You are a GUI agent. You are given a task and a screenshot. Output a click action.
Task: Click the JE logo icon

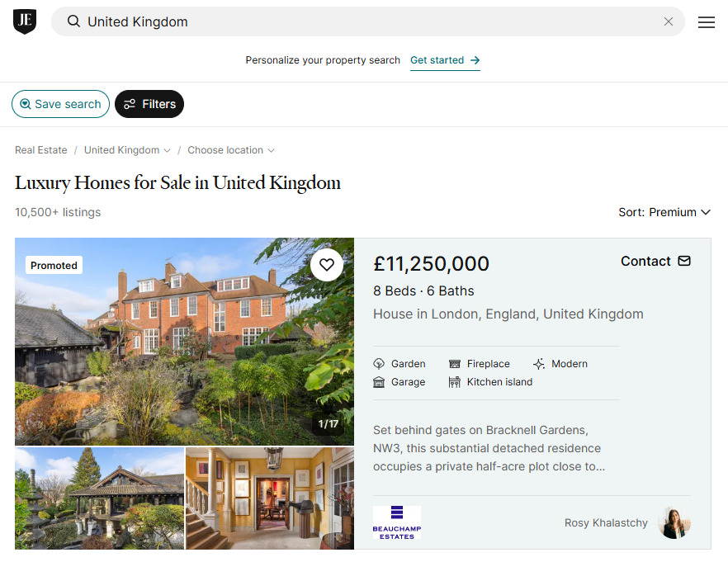(x=24, y=21)
